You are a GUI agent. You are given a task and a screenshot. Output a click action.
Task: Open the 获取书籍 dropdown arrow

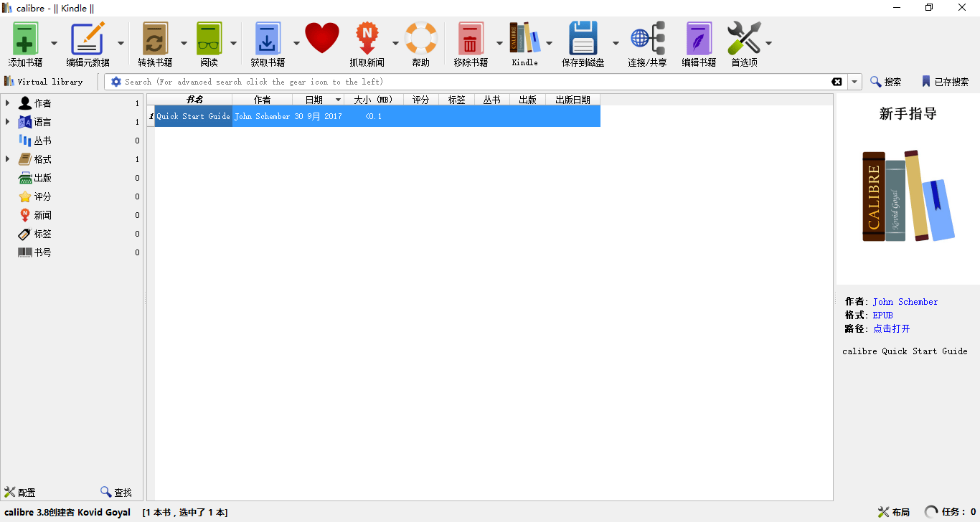(x=296, y=43)
